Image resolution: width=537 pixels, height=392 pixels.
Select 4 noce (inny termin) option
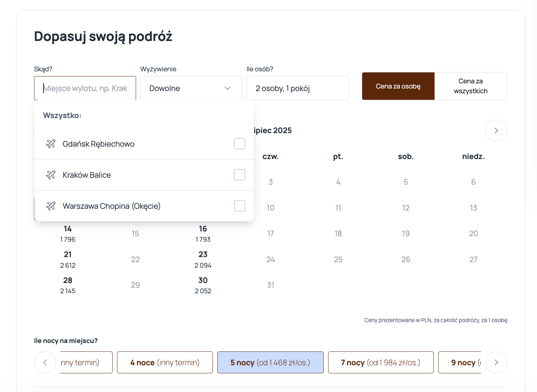tap(165, 362)
